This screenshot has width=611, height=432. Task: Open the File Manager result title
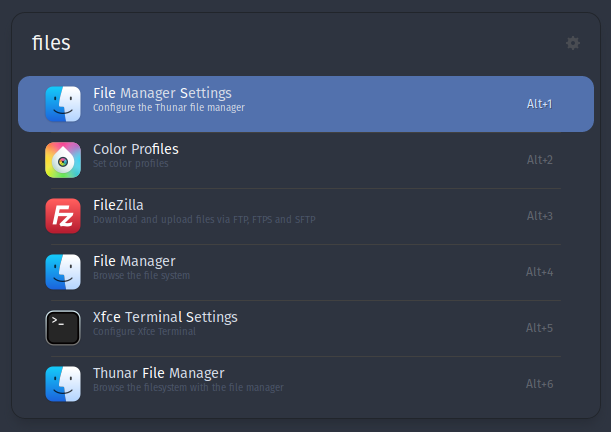[x=134, y=262]
